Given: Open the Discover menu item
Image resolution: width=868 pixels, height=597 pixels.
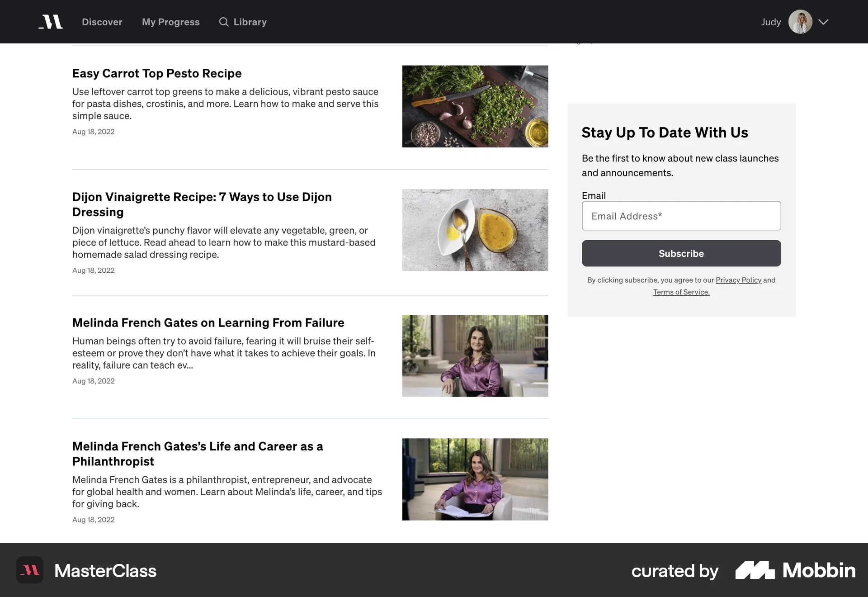Looking at the screenshot, I should click(x=102, y=22).
